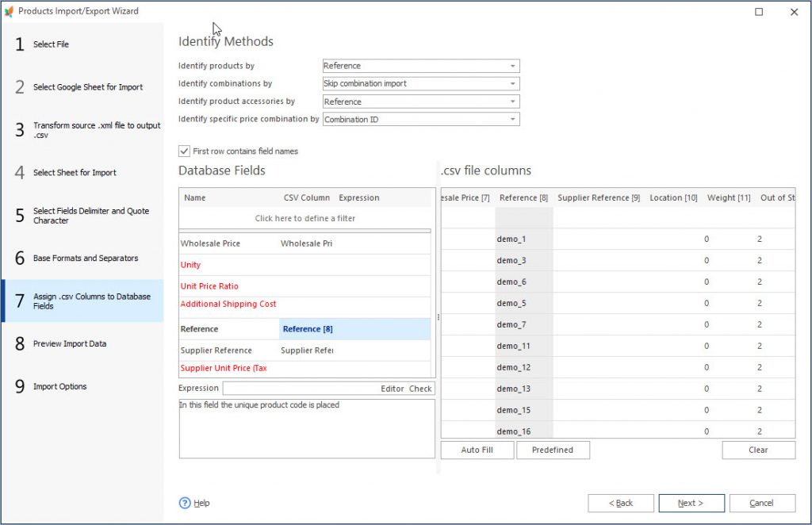Click Next to continue the wizard

pos(691,503)
